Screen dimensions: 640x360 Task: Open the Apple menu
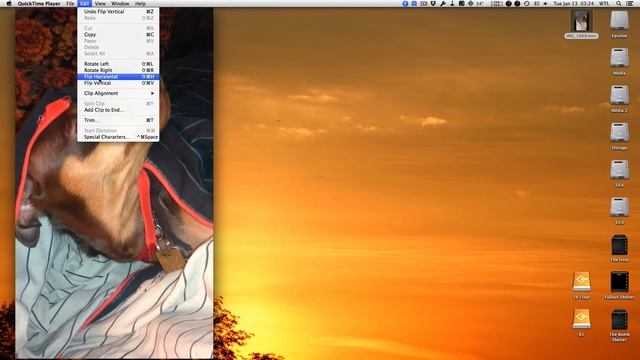coord(9,3)
